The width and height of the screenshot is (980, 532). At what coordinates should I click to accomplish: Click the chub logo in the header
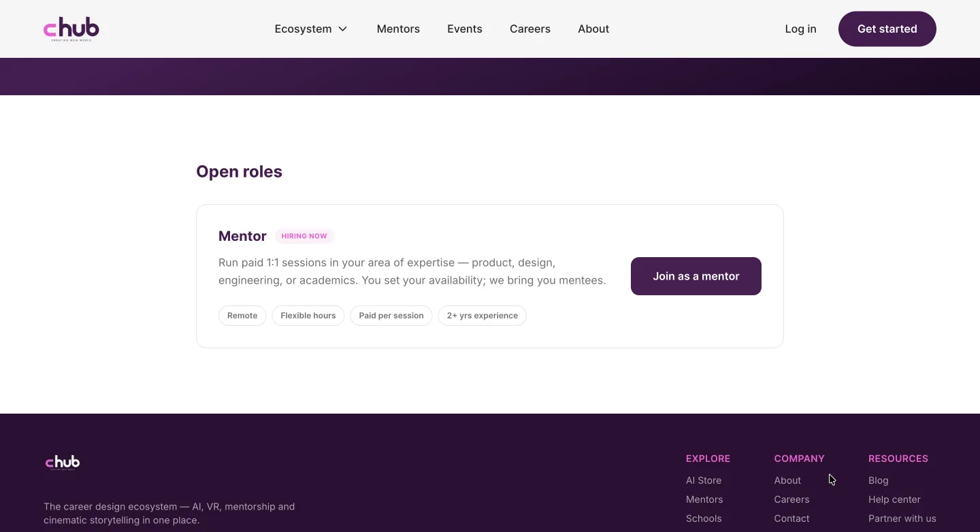71,29
